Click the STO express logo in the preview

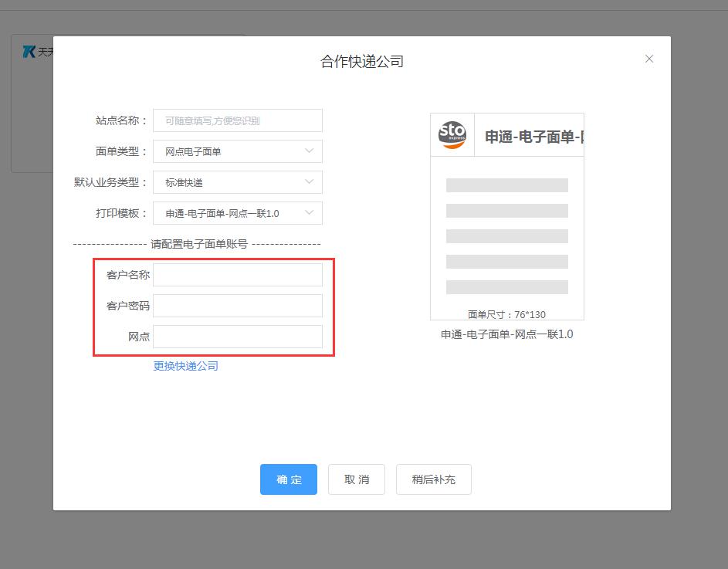tap(452, 135)
